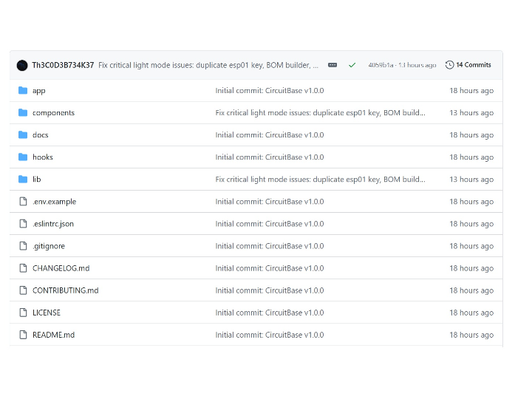532x399 pixels.
Task: Click the README.md file icon
Action: 22,335
